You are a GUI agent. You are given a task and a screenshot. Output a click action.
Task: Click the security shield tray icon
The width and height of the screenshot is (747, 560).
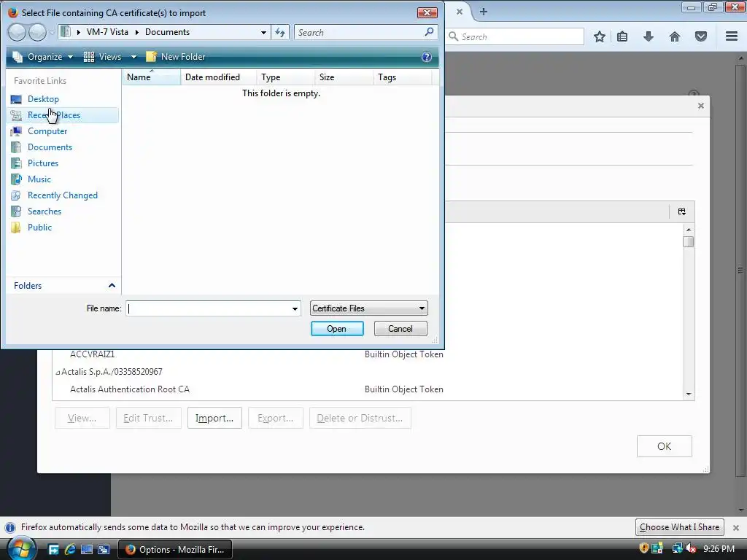(643, 548)
